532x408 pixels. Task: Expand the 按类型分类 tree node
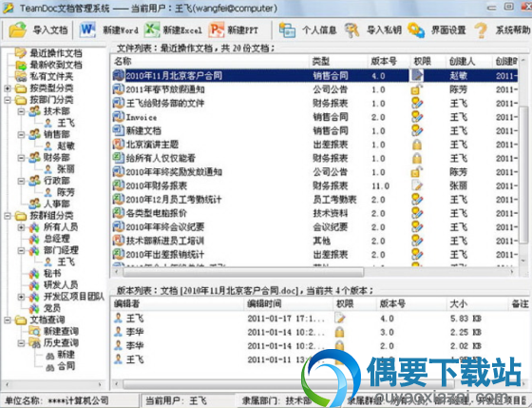8,88
